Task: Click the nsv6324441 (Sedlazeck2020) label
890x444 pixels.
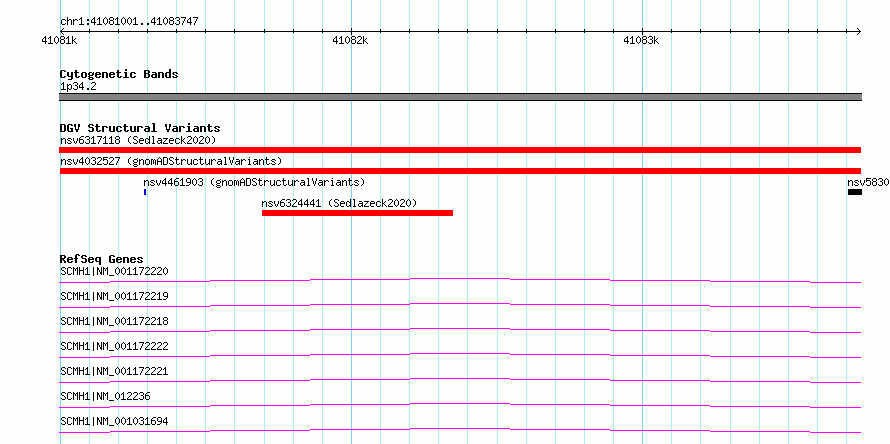Action: tap(339, 203)
